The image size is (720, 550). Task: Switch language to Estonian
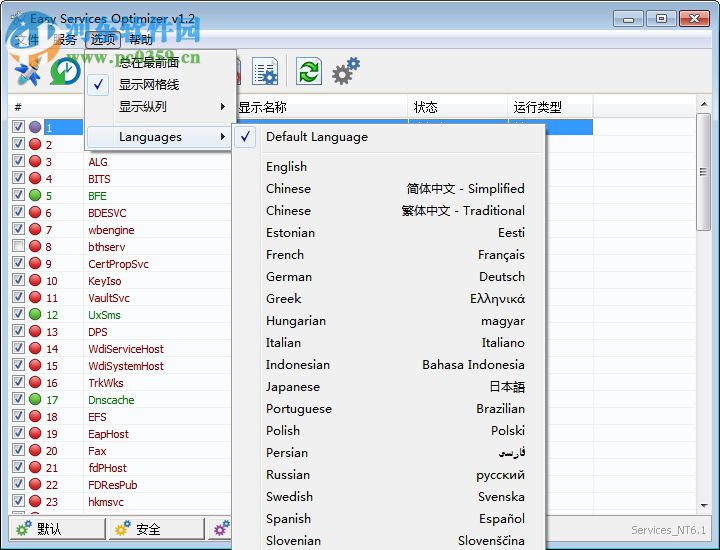[x=389, y=233]
